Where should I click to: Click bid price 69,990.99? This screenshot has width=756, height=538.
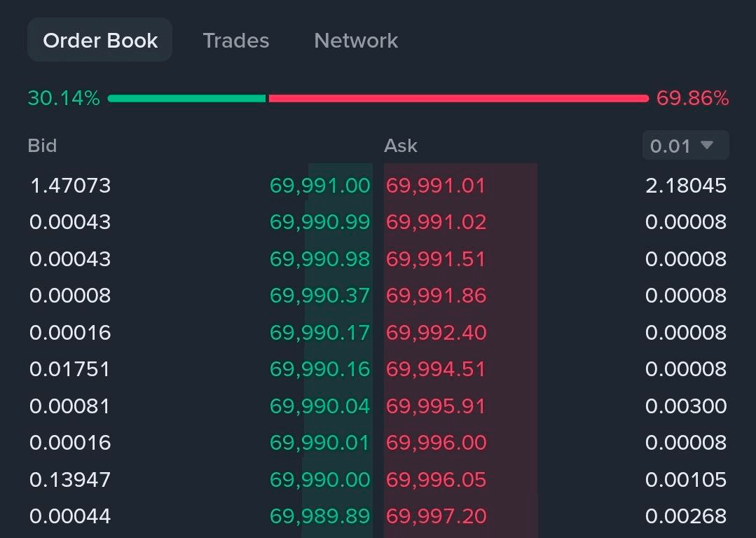(x=319, y=222)
